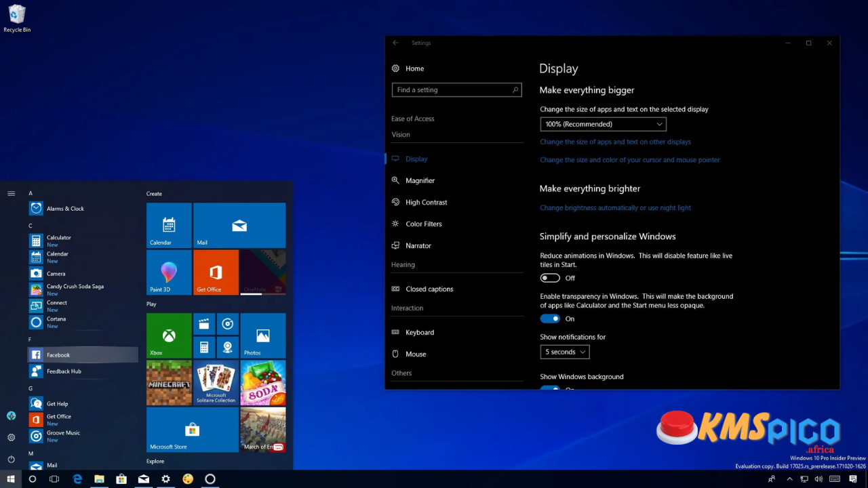Launch Alarms & Clock from the app list
Image resolution: width=868 pixels, height=488 pixels.
[83, 208]
